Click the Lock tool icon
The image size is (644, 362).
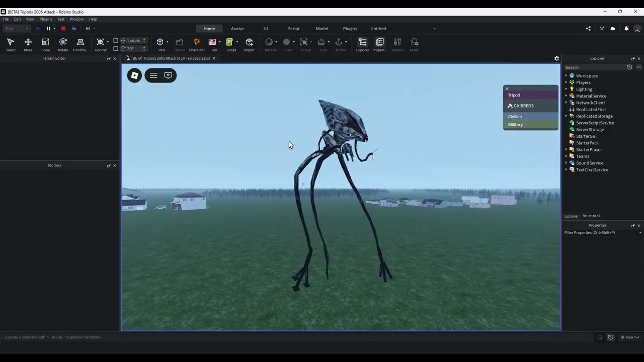(x=321, y=42)
